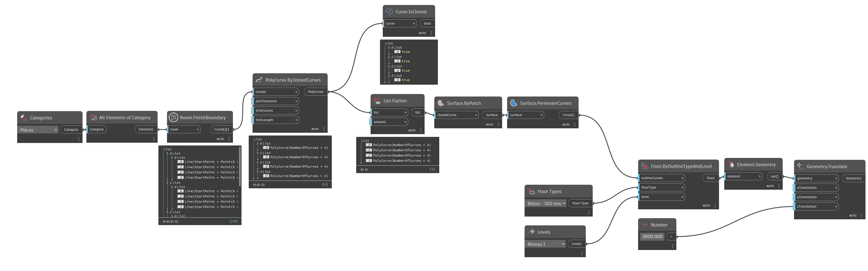Click the List.Flatten node icon
The width and height of the screenshot is (868, 271).
[377, 101]
